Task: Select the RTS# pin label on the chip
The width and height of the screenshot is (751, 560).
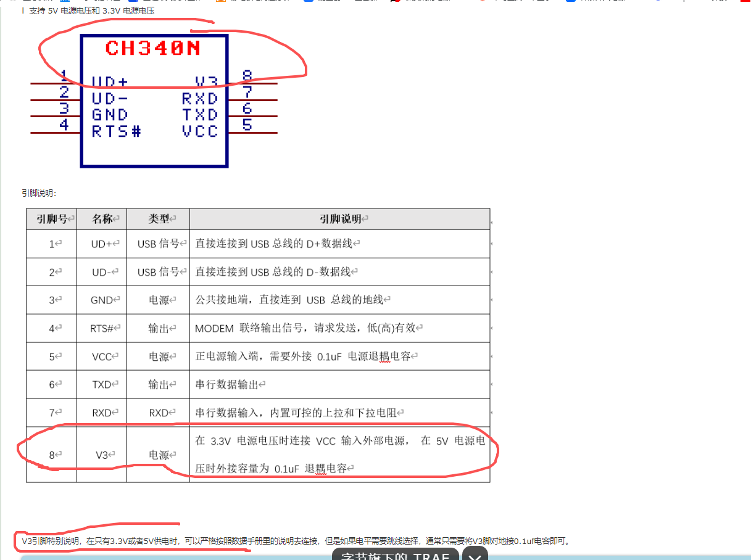Action: click(x=117, y=131)
